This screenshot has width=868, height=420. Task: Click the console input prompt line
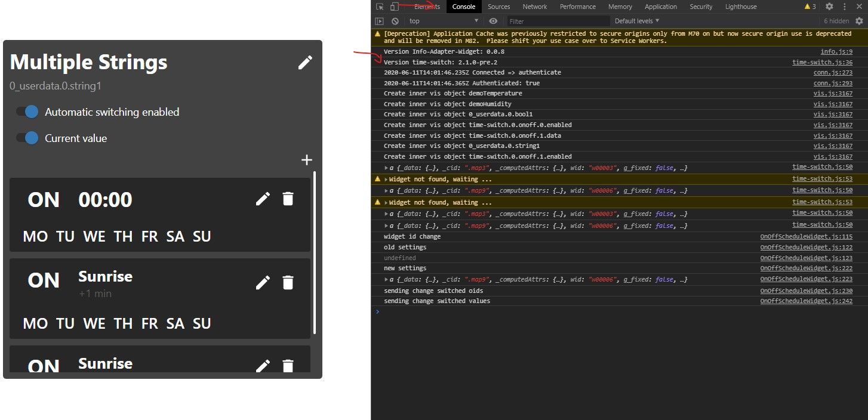619,311
